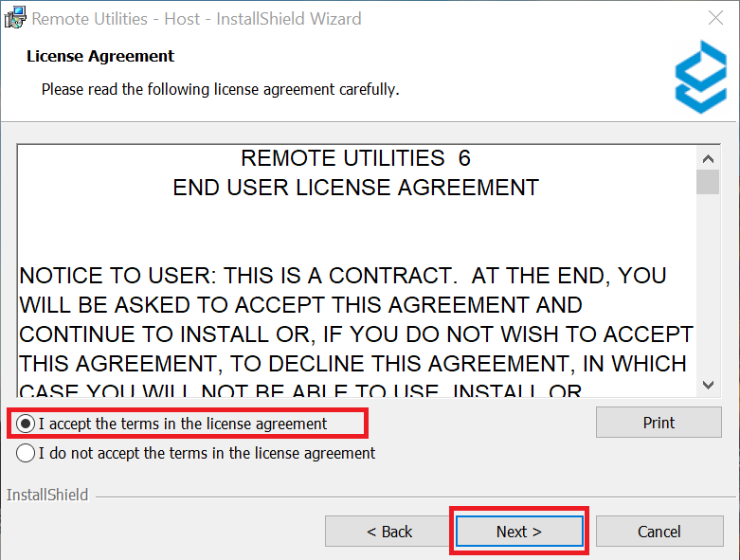Click the installer icon in the title bar
Image resolution: width=740 pixels, height=560 pixels.
pos(15,19)
